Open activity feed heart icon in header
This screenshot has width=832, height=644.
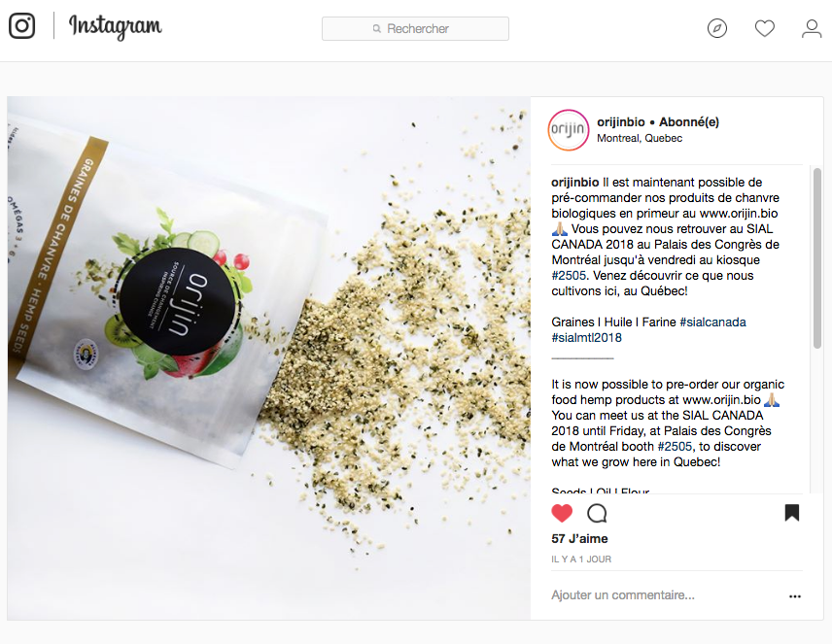tap(765, 28)
